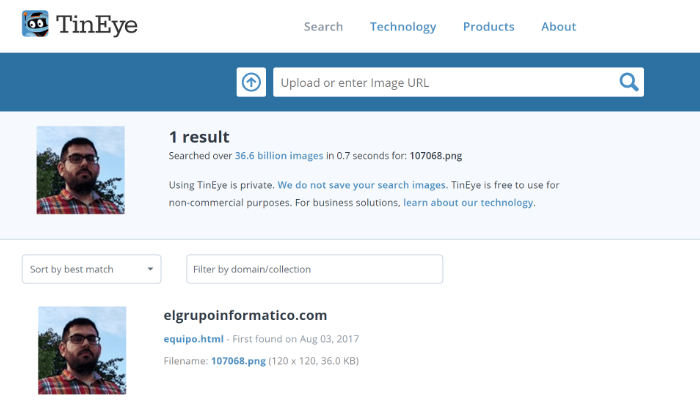Image resolution: width=700 pixels, height=401 pixels.
Task: Click the Filter by domain/collection field
Action: coord(314,269)
